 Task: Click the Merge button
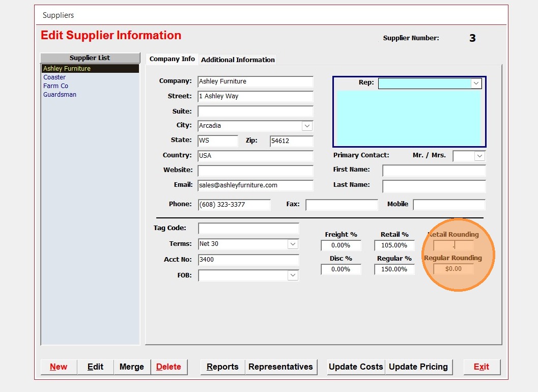tap(131, 367)
